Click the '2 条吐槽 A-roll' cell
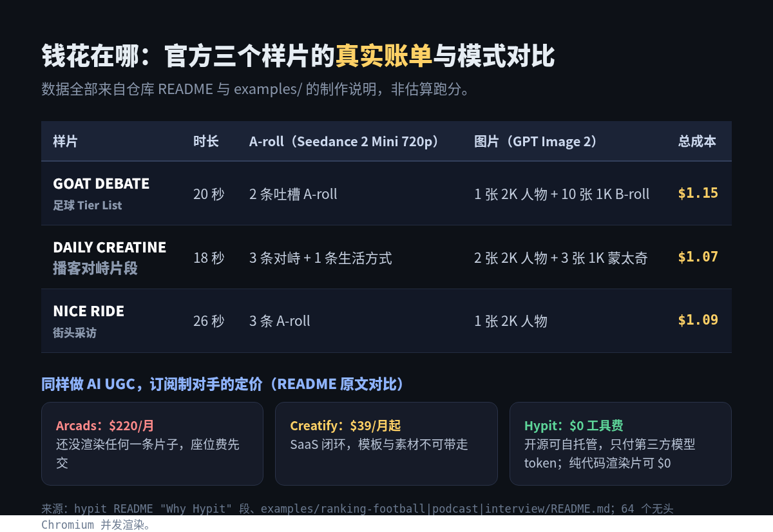The width and height of the screenshot is (773, 532). coord(293,194)
